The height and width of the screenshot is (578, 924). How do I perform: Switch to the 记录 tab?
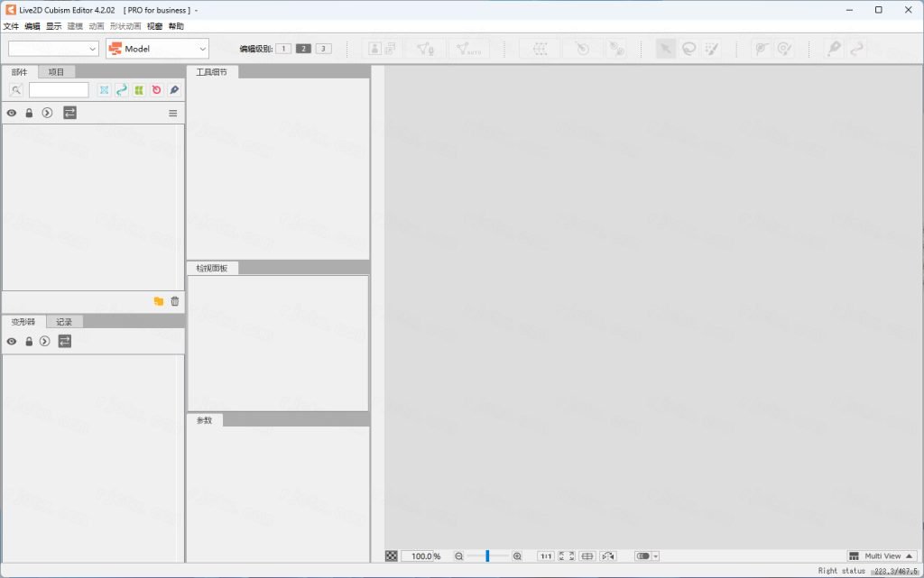click(x=64, y=322)
